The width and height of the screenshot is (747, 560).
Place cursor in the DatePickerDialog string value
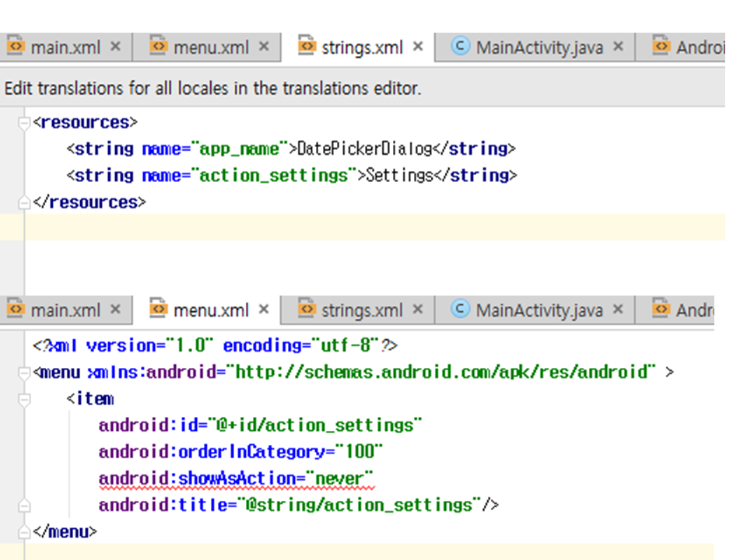(365, 149)
